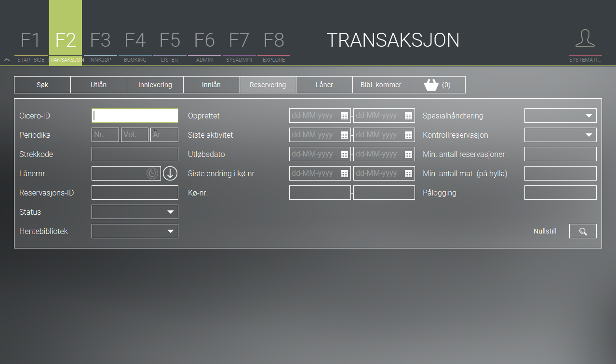Click the Min. antall reservasjoner field
The width and height of the screenshot is (616, 364).
point(561,154)
